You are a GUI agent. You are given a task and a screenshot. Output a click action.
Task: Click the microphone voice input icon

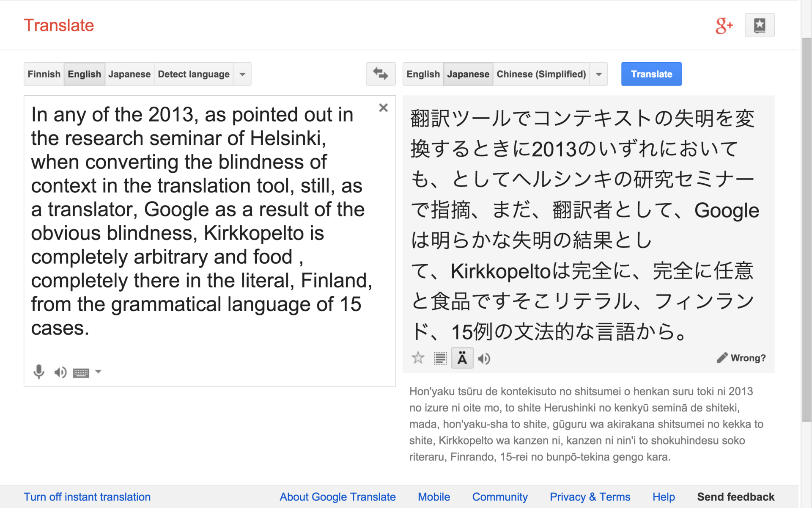point(38,372)
